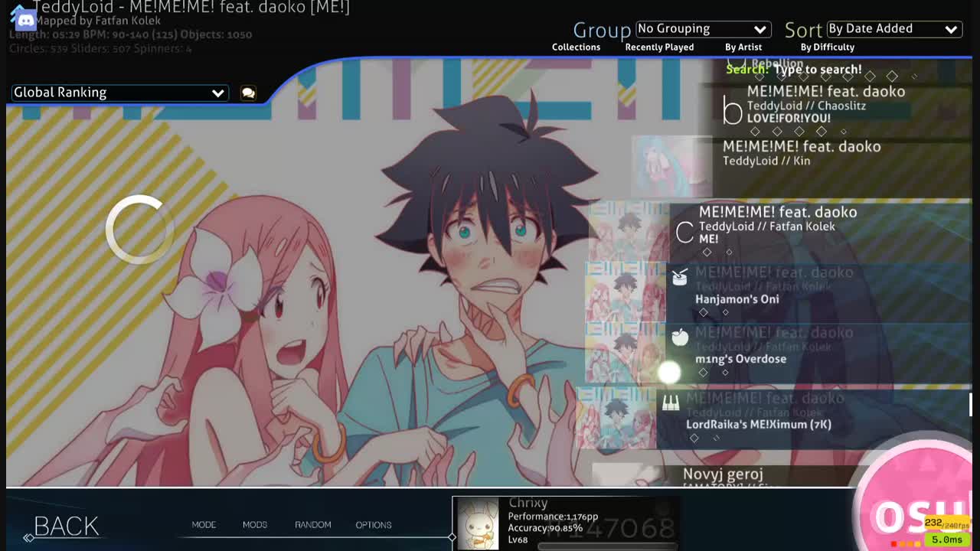Click the Kin beatmap thumbnail
The image size is (980, 551).
[671, 166]
